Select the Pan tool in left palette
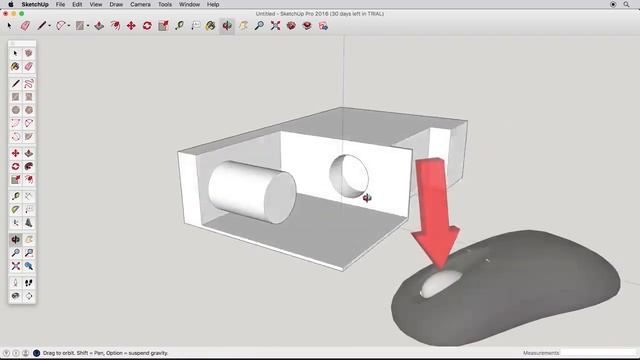Screen dimensions: 640x360 tap(29, 240)
